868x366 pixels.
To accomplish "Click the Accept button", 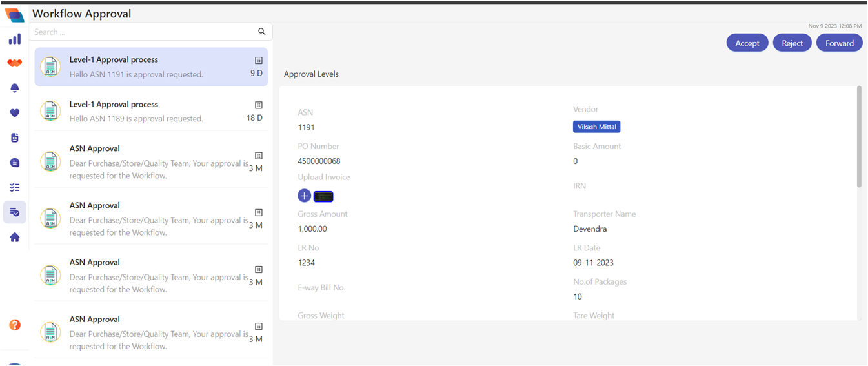I will tap(747, 43).
